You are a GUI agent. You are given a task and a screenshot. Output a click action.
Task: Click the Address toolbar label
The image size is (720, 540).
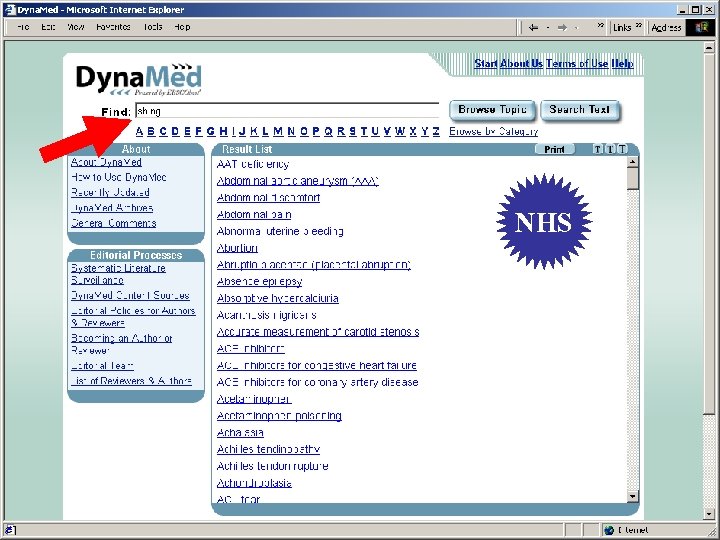[666, 28]
